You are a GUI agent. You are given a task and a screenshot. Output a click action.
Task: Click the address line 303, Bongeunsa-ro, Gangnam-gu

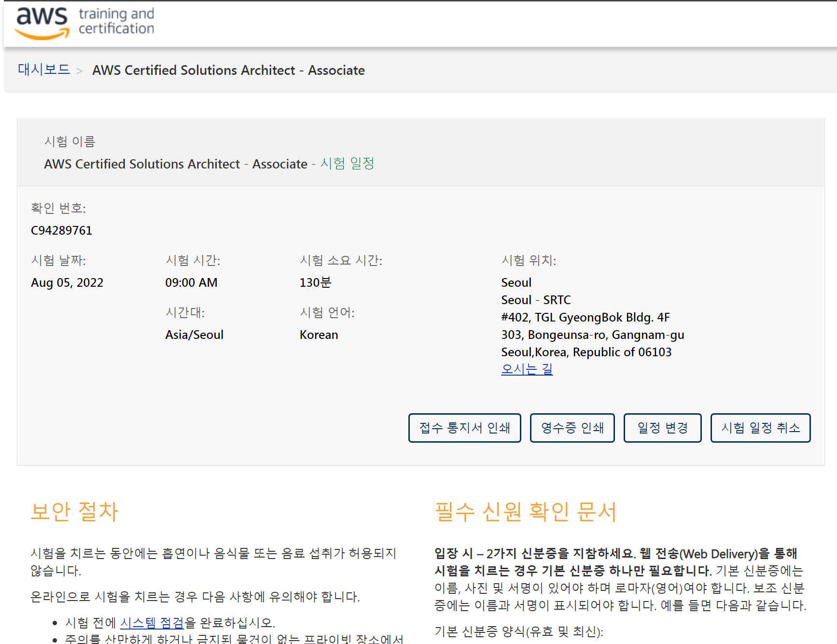click(x=593, y=335)
